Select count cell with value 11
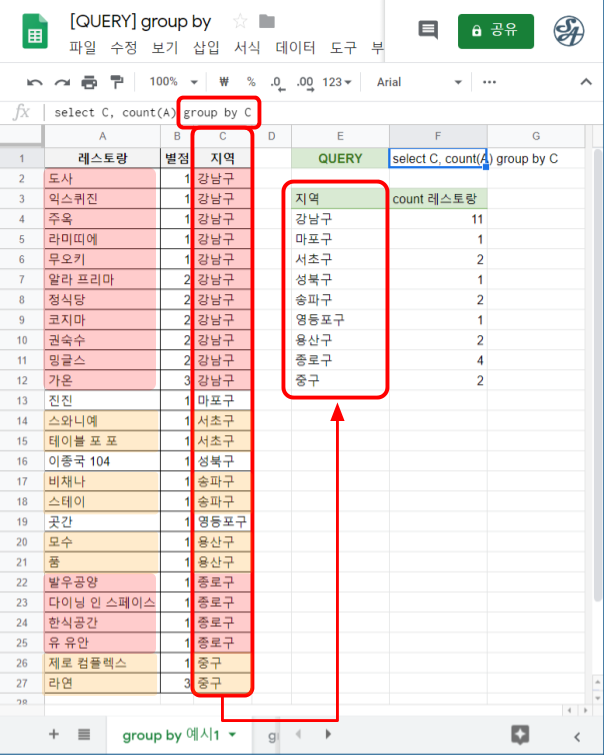604x755 pixels. (x=437, y=219)
